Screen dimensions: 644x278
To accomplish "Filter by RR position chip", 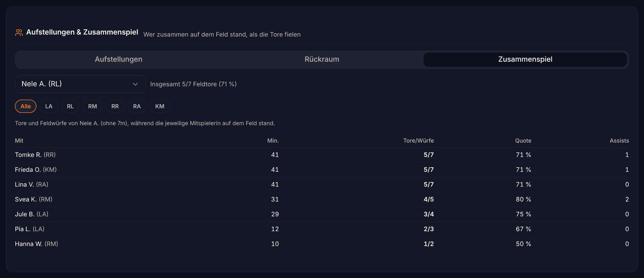I will click(115, 106).
